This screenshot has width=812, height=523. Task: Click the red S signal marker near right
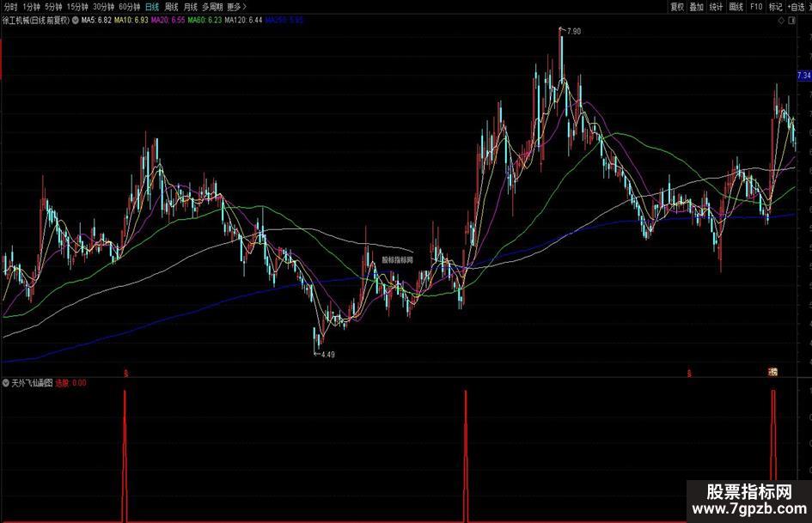(x=689, y=373)
